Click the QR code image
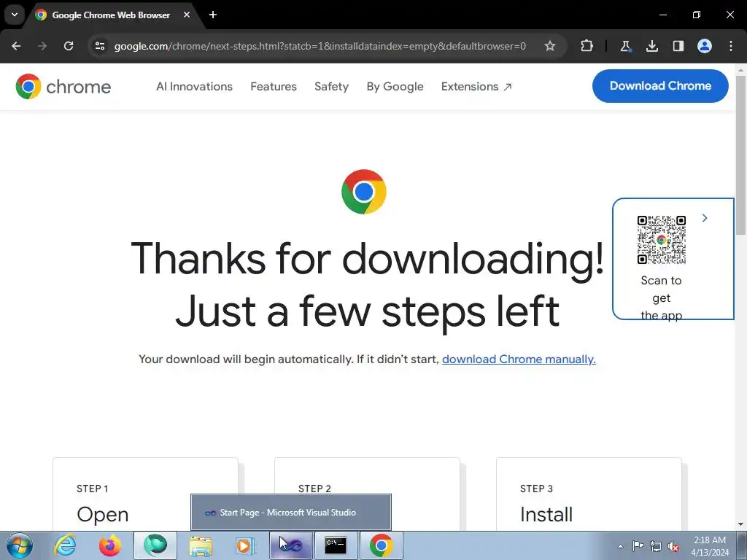 661,239
